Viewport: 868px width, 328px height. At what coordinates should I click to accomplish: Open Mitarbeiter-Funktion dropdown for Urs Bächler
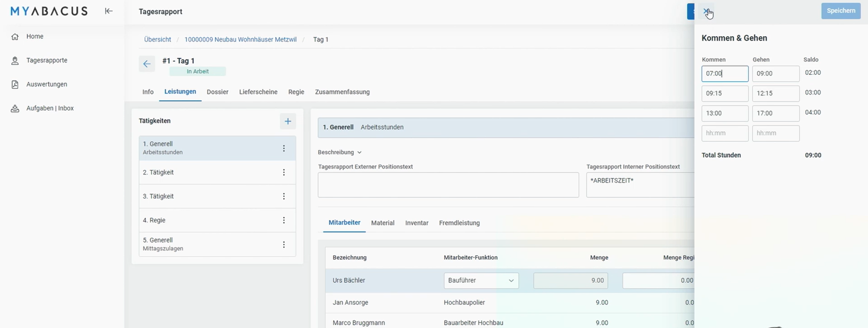[481, 280]
